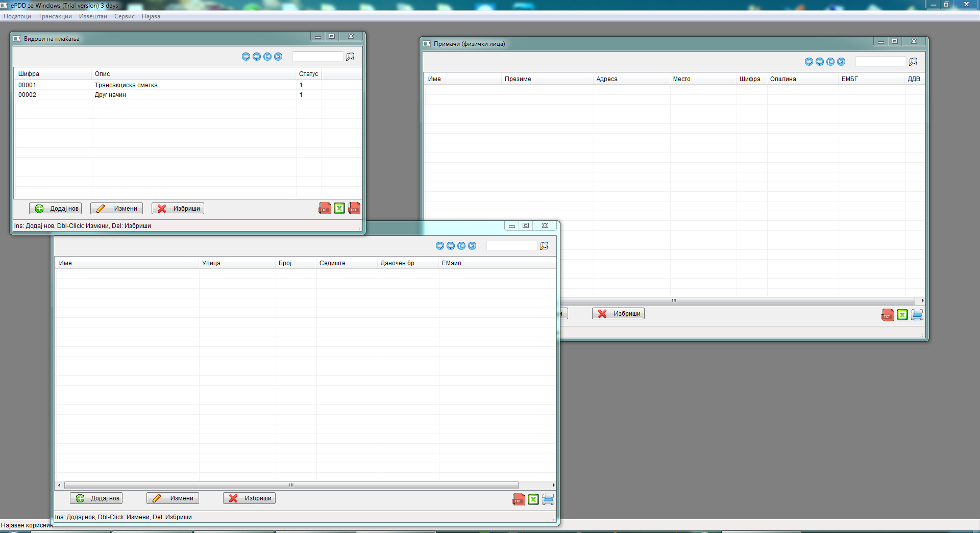
Task: Click the TXT export icon in the Примачи window
Action: pos(887,315)
